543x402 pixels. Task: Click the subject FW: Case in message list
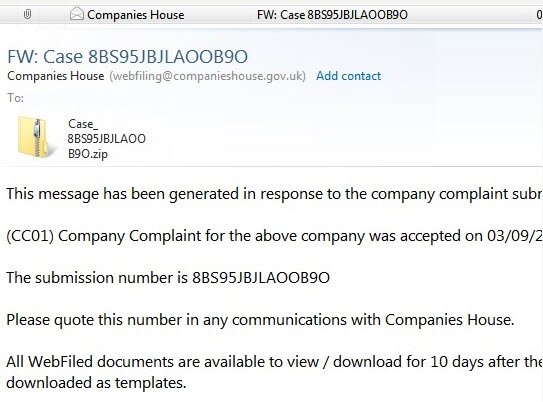point(332,15)
